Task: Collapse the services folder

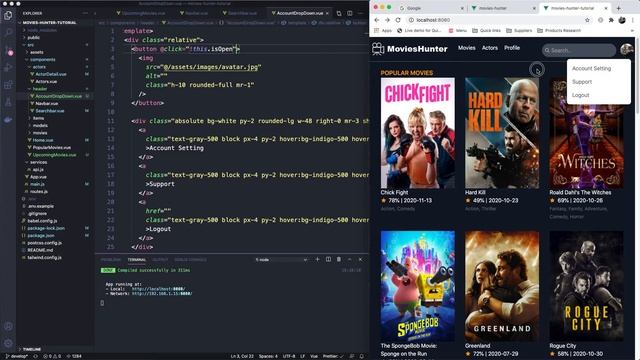Action: [38, 162]
